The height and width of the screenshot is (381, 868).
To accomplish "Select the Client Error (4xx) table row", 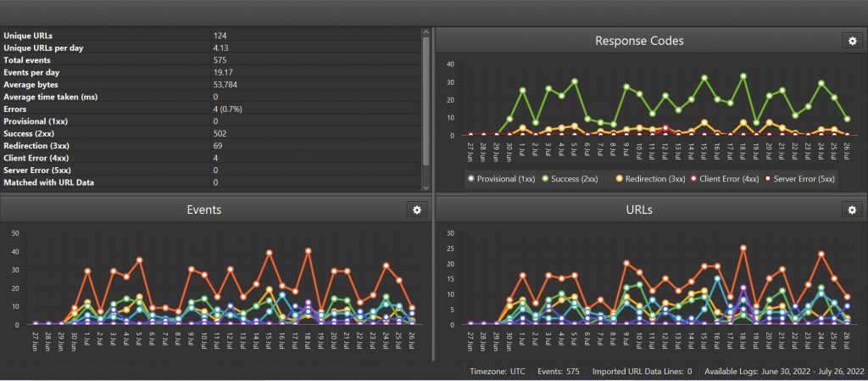I will point(211,158).
